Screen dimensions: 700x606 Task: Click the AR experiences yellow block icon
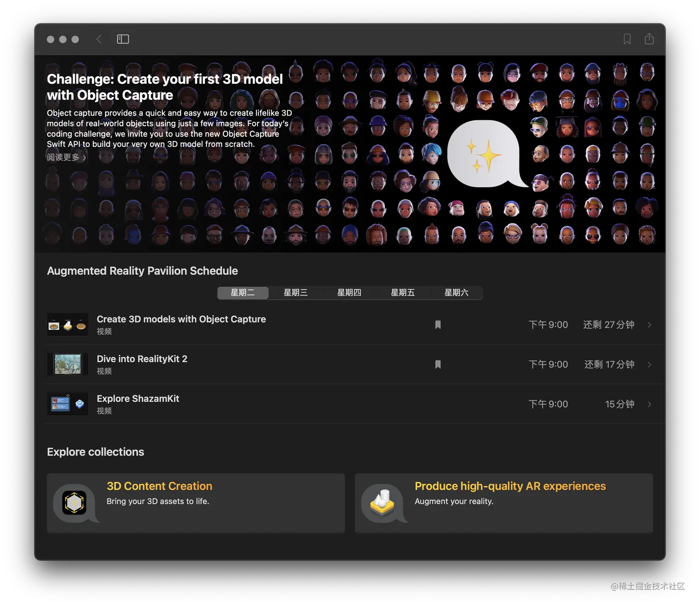(382, 503)
